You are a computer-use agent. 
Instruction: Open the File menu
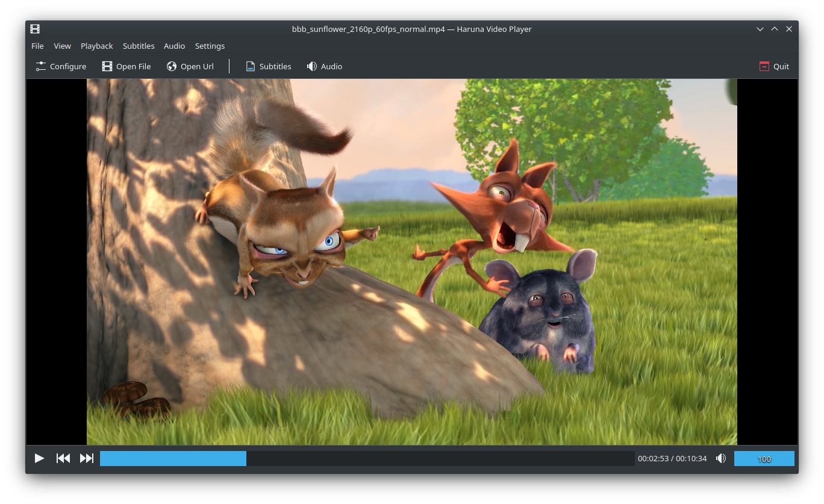(x=37, y=46)
